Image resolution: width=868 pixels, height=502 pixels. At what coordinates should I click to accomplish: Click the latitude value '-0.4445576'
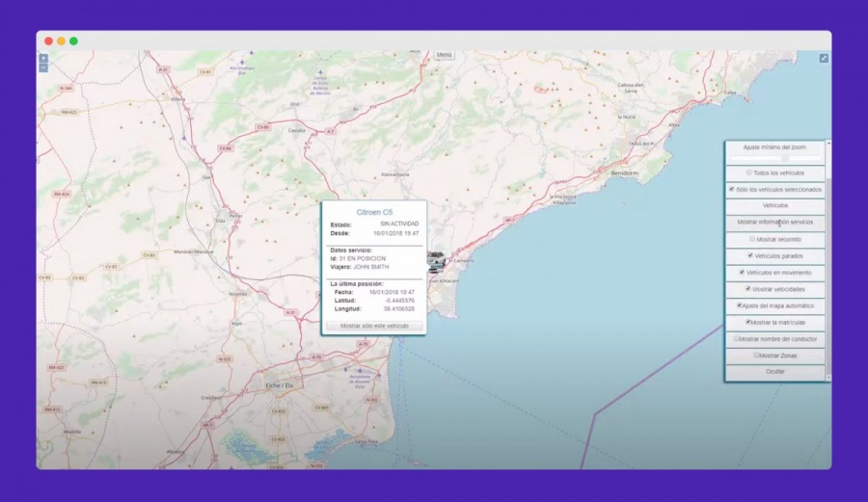(398, 301)
